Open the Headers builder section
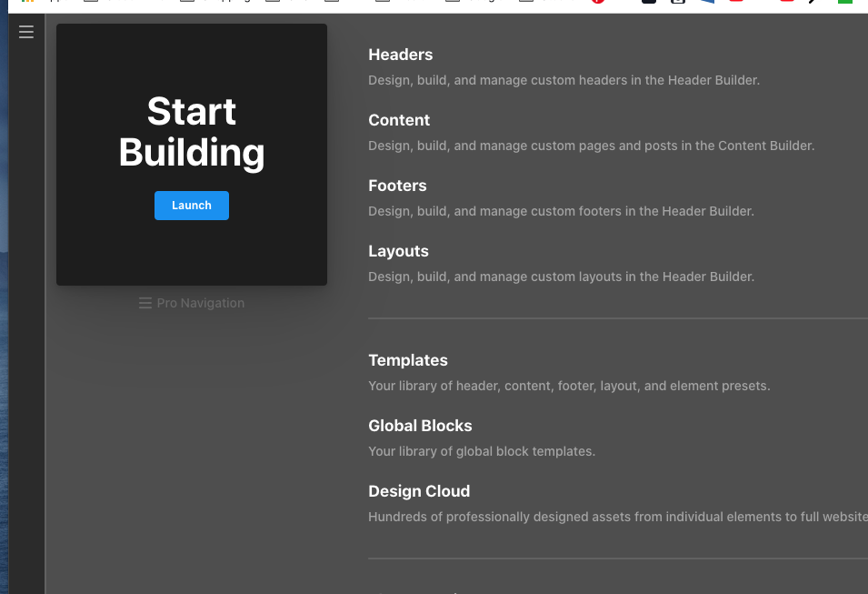Screen dimensions: 868x594 click(x=401, y=55)
